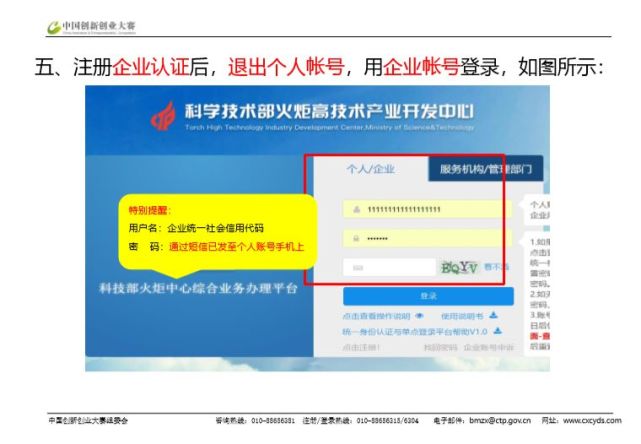This screenshot has width=641, height=444.
Task: Click the footer email bmzx@ctp.gov.cn
Action: pyautogui.click(x=500, y=420)
